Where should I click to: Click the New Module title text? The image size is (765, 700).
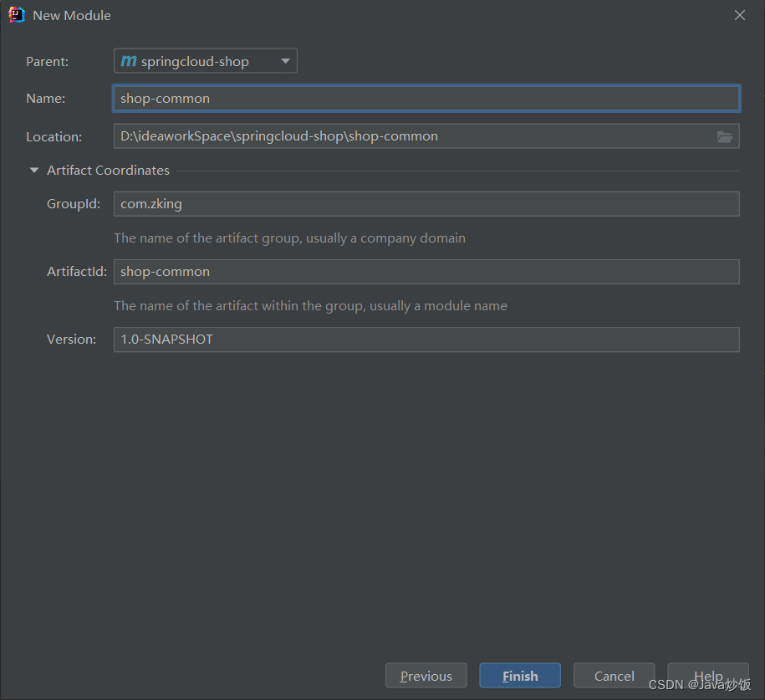(x=72, y=16)
